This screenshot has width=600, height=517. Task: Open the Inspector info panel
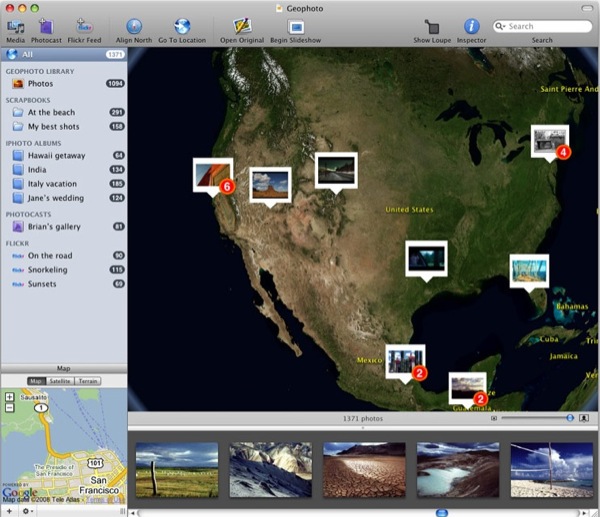click(x=472, y=26)
